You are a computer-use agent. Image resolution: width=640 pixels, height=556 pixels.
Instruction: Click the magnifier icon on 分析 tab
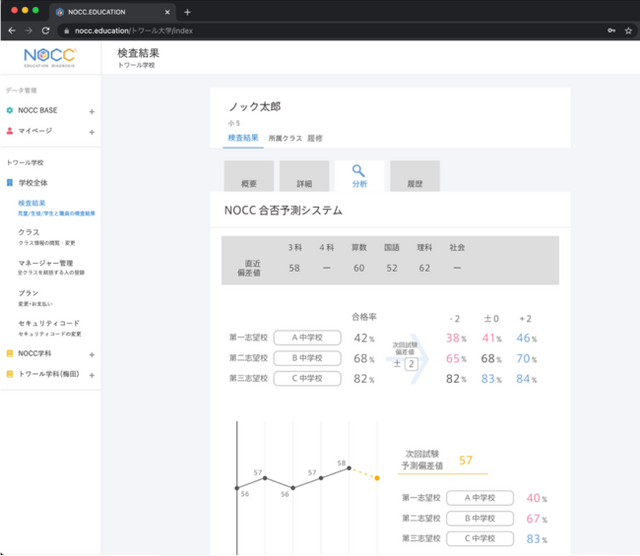tap(359, 171)
